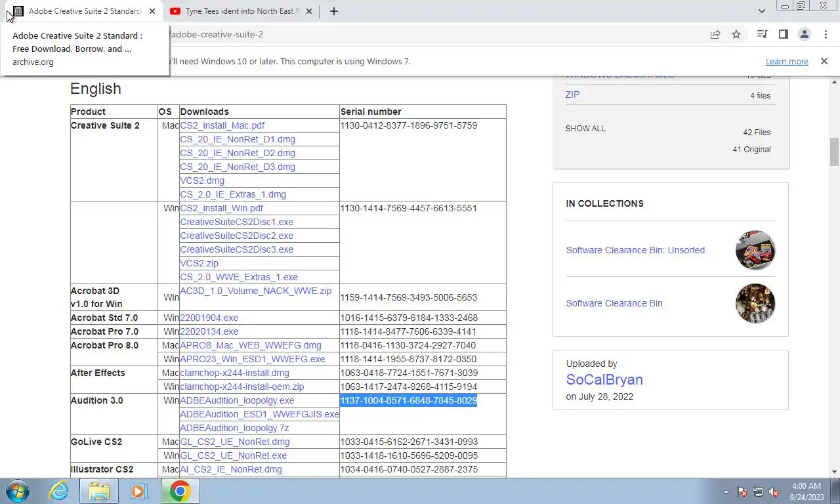Image resolution: width=840 pixels, height=504 pixels.
Task: Download GL_CS2_UE_NonRet.exe
Action: [234, 455]
